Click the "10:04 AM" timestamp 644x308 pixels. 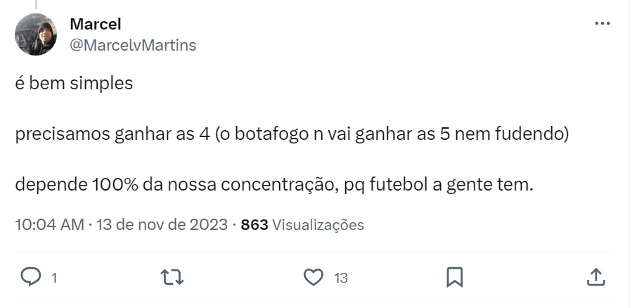pyautogui.click(x=49, y=225)
